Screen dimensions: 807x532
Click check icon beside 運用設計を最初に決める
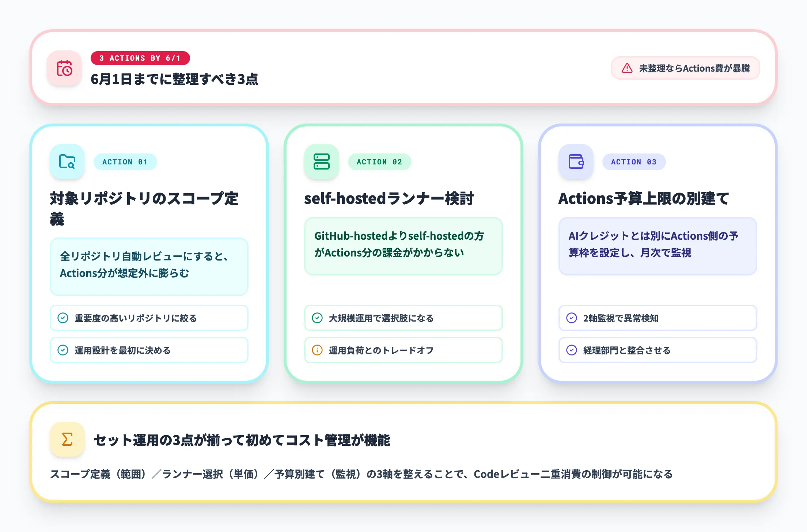coord(63,350)
